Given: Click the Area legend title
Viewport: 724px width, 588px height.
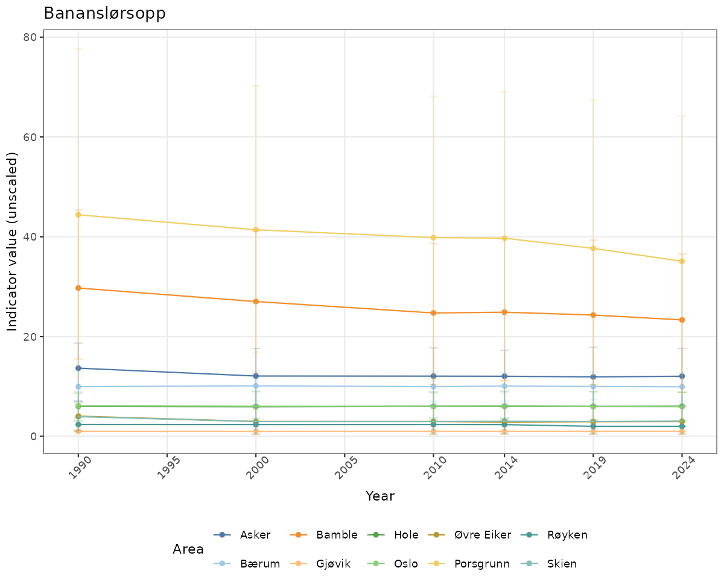Looking at the screenshot, I should pyautogui.click(x=188, y=549).
